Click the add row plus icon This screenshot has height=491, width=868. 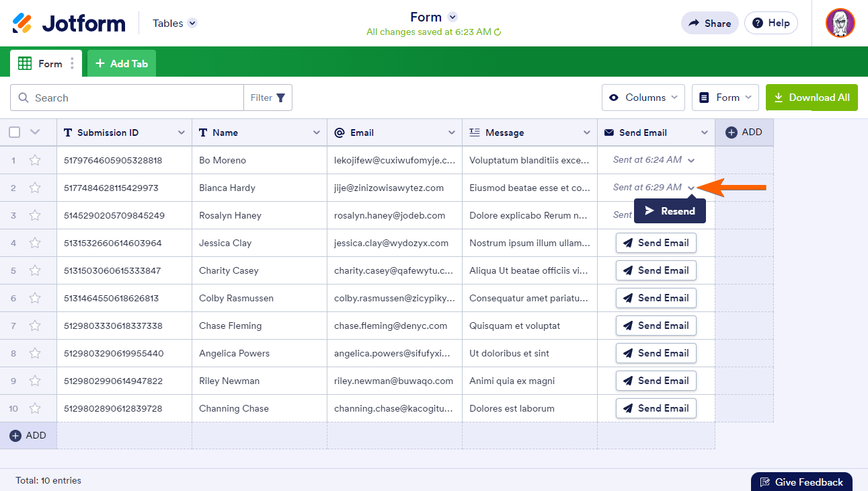[x=15, y=436]
